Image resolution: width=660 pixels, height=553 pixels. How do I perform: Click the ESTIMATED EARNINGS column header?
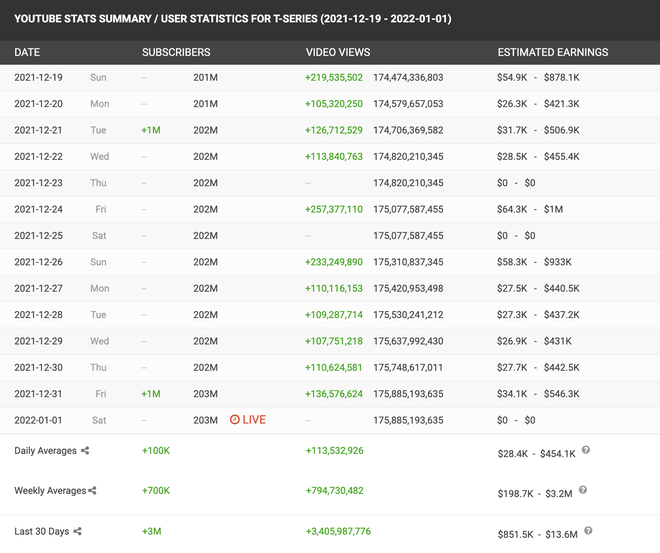pyautogui.click(x=553, y=52)
